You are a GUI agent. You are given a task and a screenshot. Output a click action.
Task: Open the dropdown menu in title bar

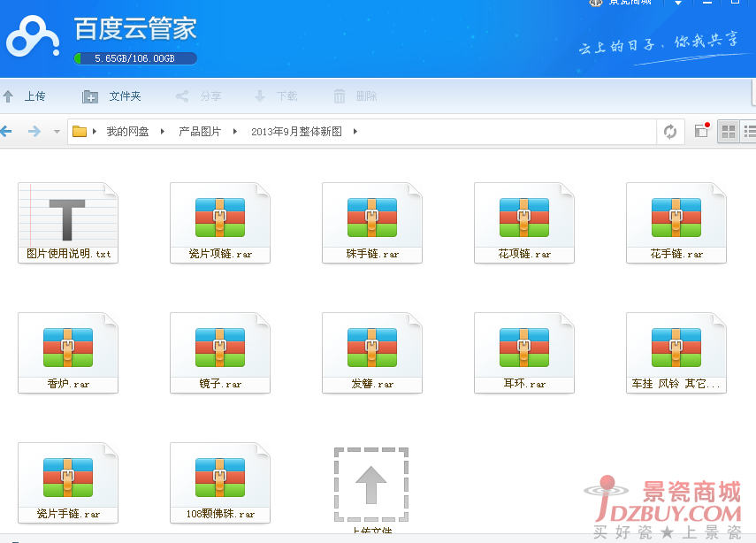point(678,4)
